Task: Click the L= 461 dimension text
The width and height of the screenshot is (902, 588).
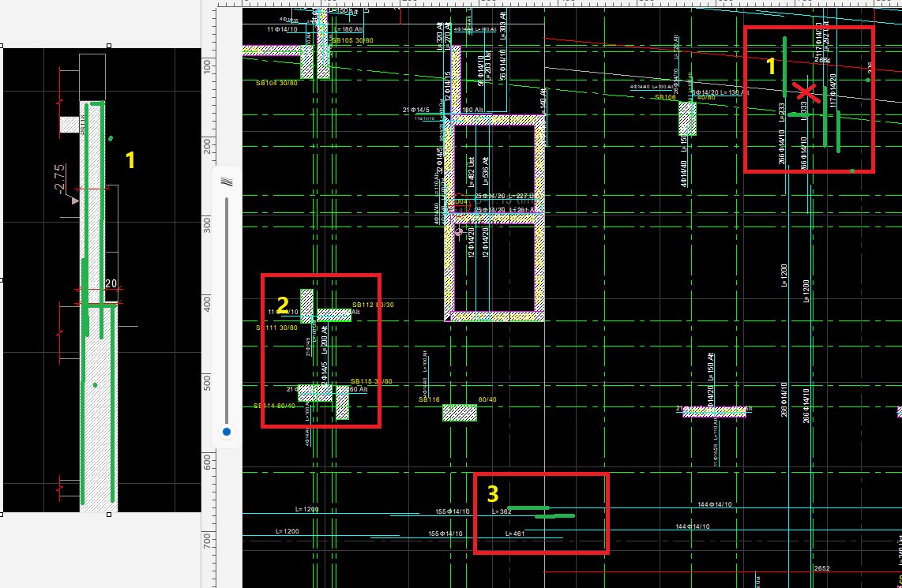Action: [515, 534]
